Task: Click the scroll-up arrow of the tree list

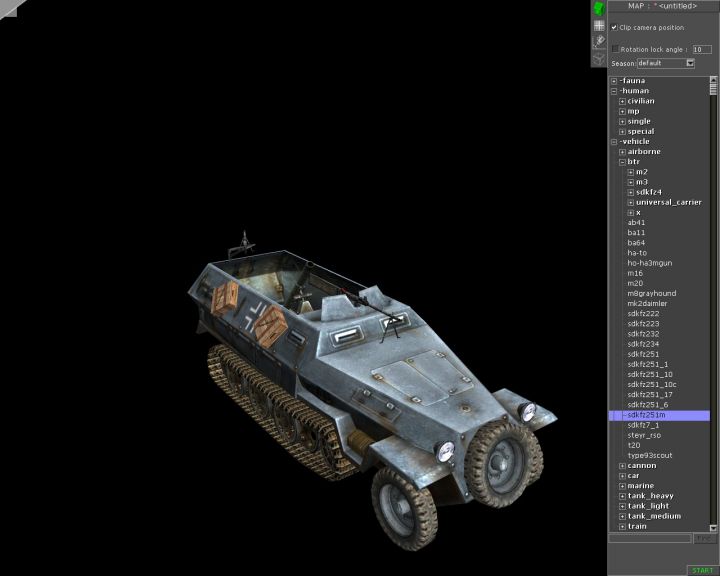Action: click(x=714, y=81)
